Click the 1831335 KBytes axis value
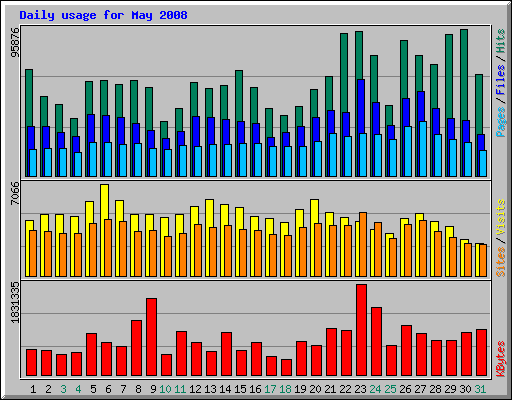The image size is (512, 400). [15, 302]
